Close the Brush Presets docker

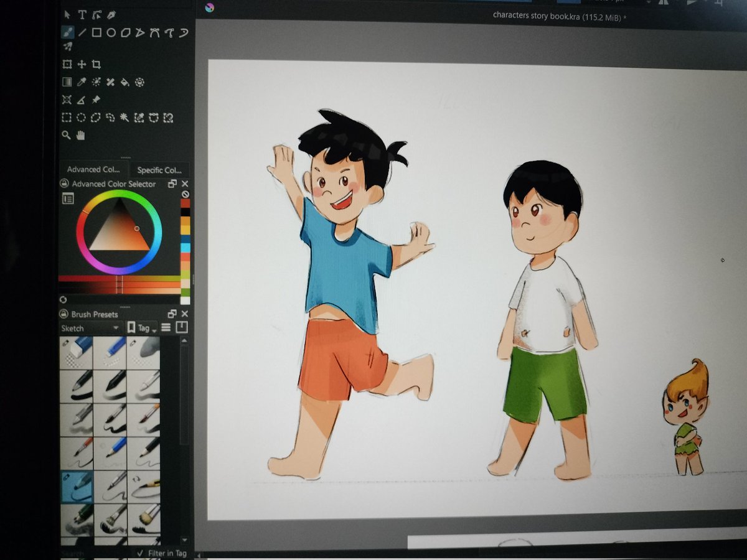(x=184, y=314)
